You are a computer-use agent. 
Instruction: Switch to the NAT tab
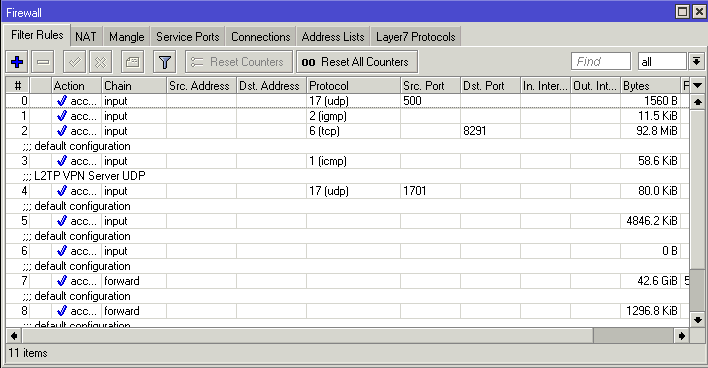[x=86, y=37]
